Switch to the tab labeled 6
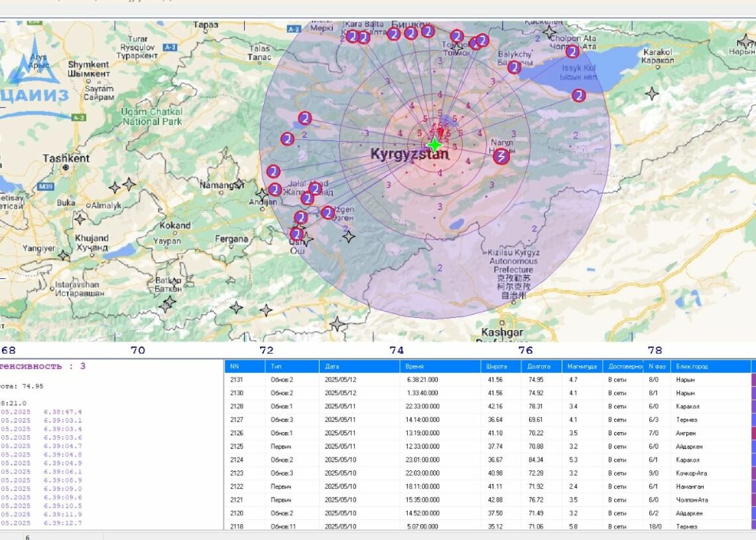The image size is (756, 540). pyautogui.click(x=27, y=537)
